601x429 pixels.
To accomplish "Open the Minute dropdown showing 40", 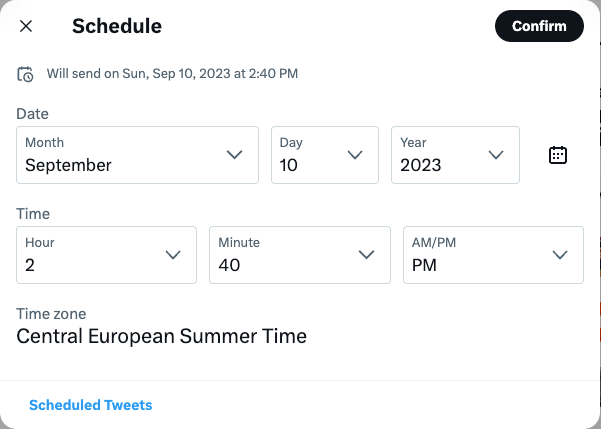I will [299, 255].
